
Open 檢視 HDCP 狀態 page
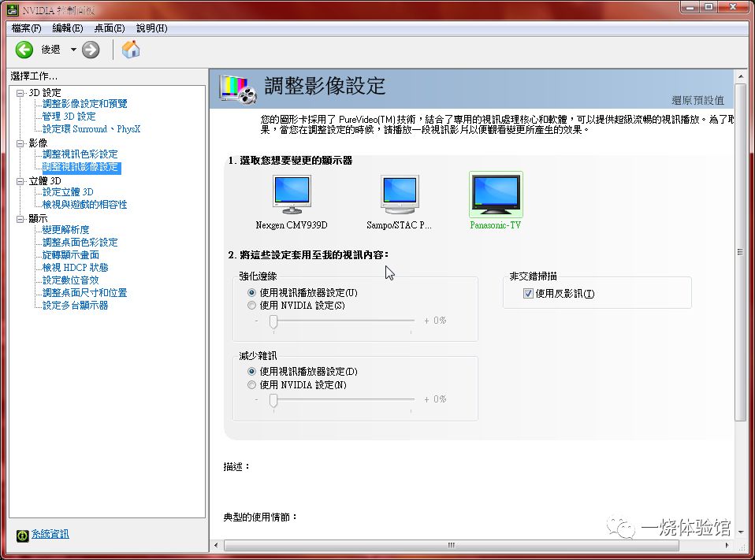point(75,268)
